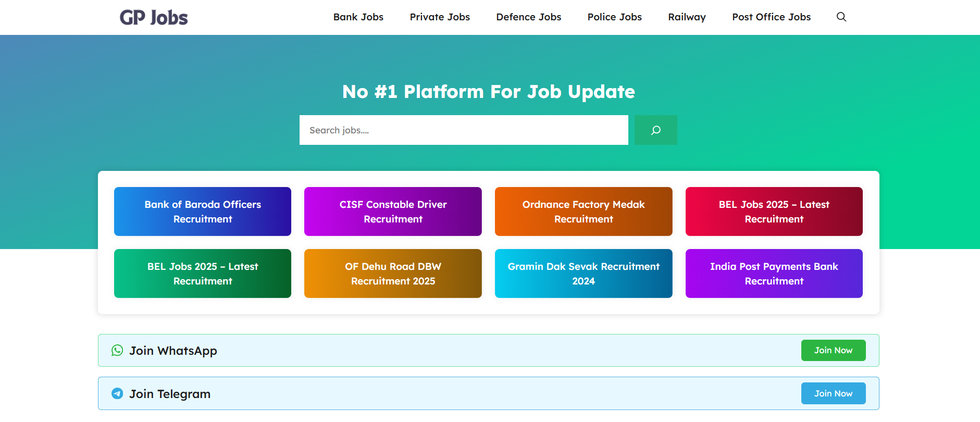Screen dimensions: 980x422
Task: Open the header search magnifier icon
Action: click(841, 17)
